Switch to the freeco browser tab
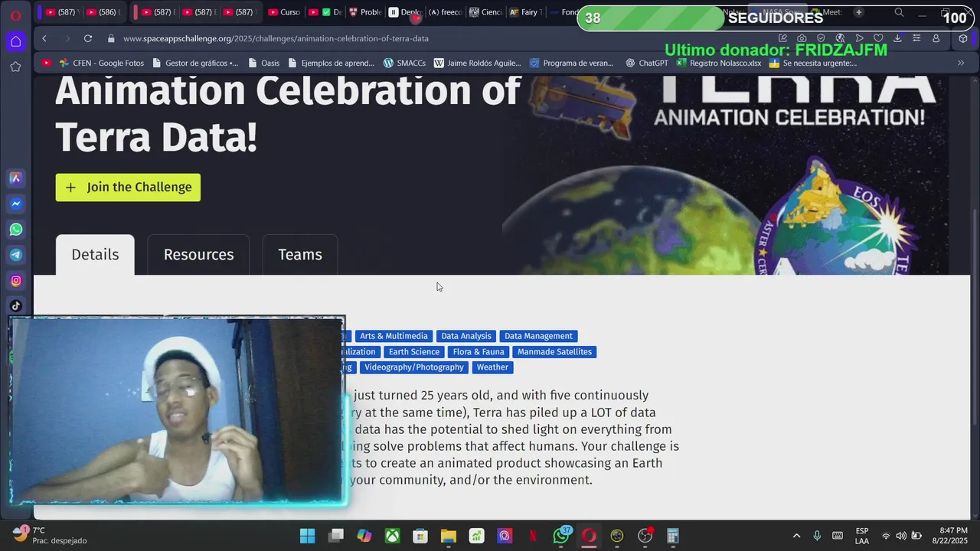980x551 pixels. point(444,12)
